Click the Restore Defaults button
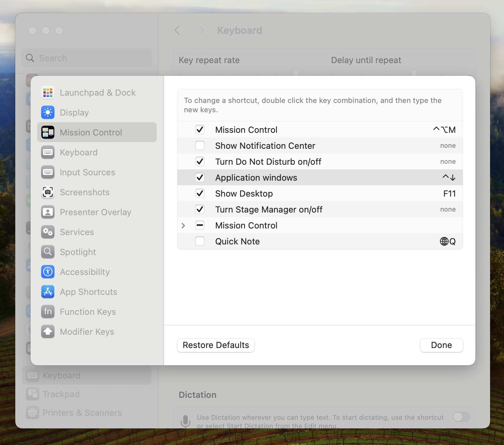The image size is (504, 445). point(216,345)
